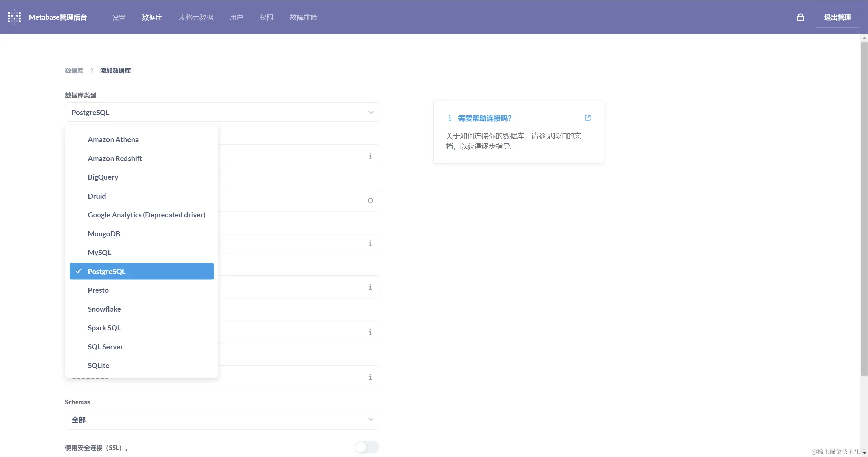Collapse the database type dropdown
The height and width of the screenshot is (457, 868).
(371, 112)
